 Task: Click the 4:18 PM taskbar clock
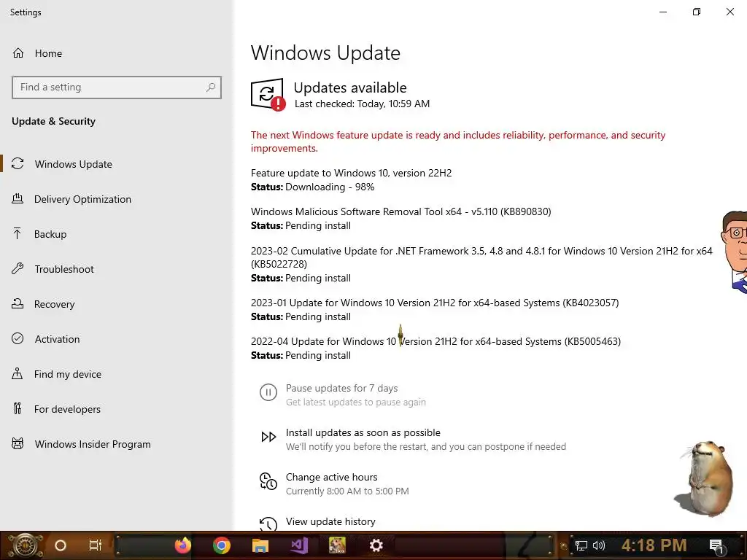(654, 545)
